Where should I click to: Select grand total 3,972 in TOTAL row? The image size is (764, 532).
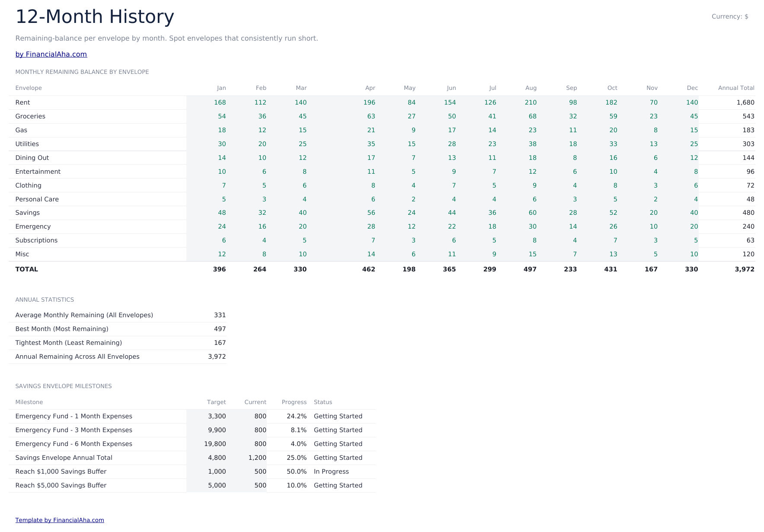(x=745, y=269)
